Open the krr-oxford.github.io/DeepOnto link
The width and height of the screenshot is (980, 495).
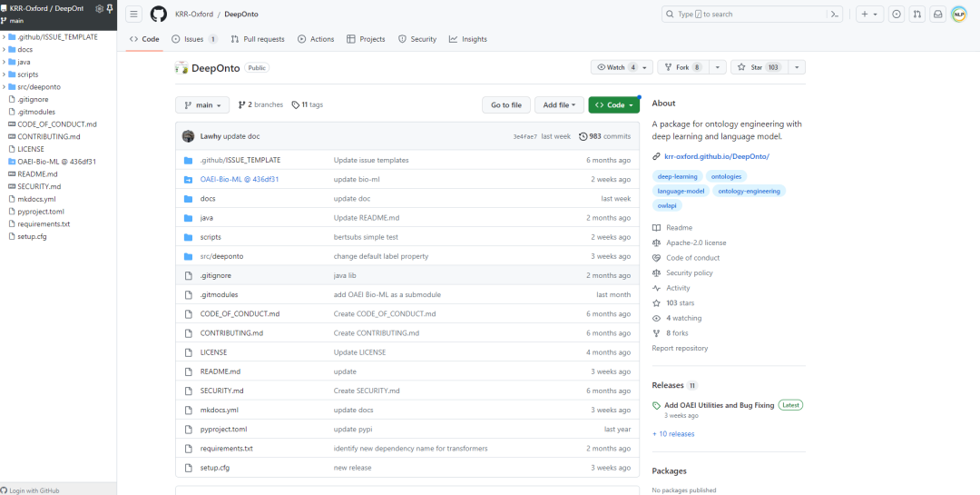[716, 156]
